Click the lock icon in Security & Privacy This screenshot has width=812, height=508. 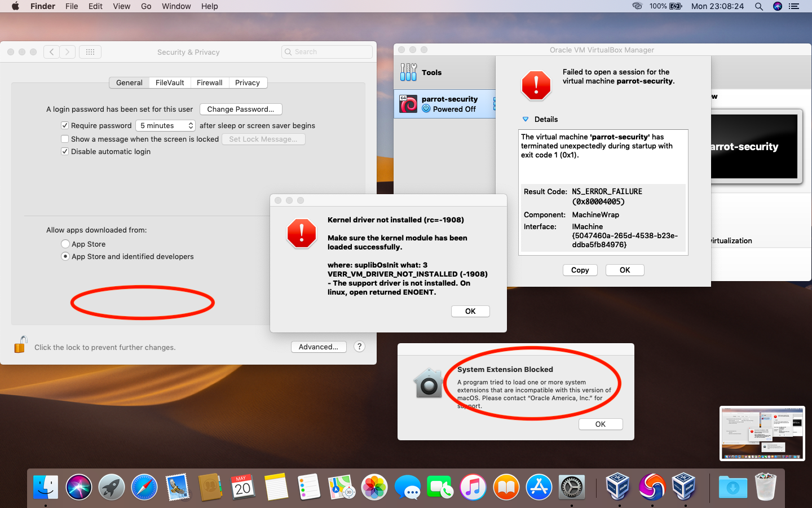click(20, 344)
